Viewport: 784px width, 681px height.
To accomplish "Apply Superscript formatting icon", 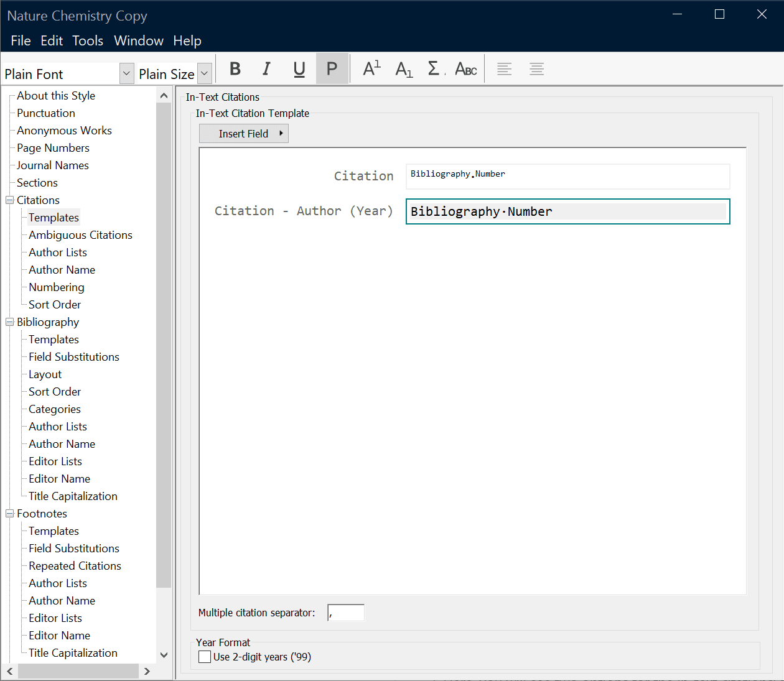I will point(371,69).
